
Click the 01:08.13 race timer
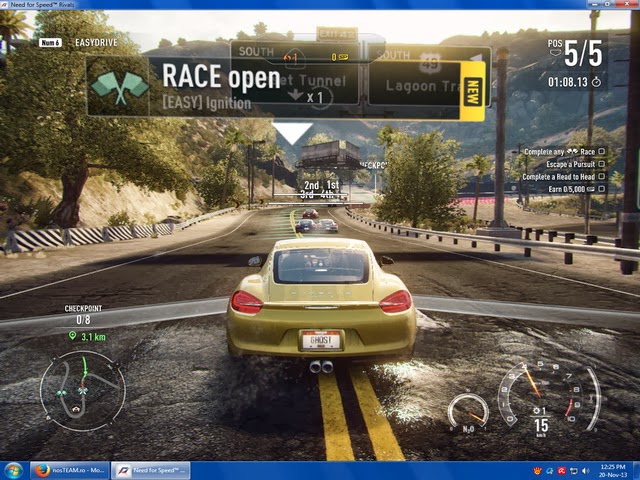(x=568, y=82)
